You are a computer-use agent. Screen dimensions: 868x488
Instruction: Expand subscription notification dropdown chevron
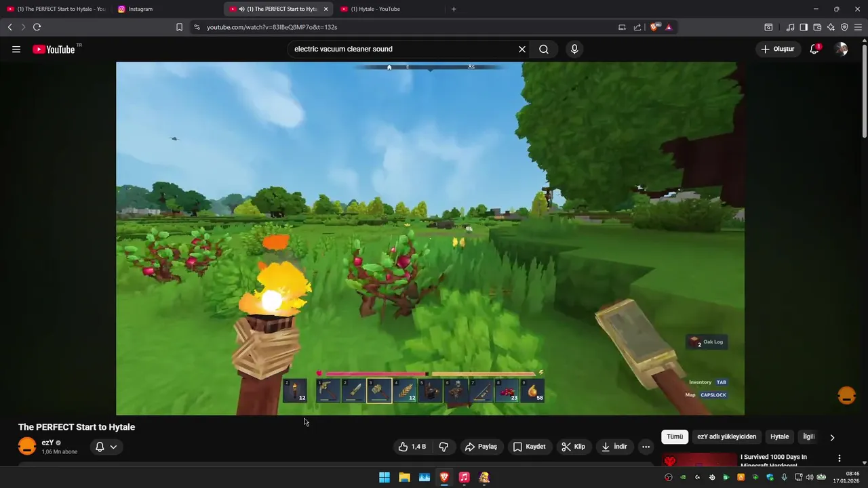(113, 447)
